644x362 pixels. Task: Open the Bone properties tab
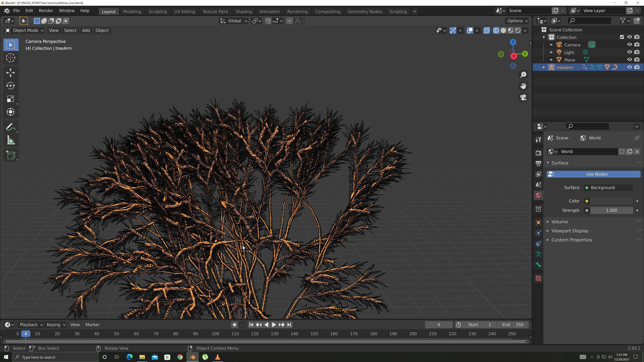(x=538, y=265)
